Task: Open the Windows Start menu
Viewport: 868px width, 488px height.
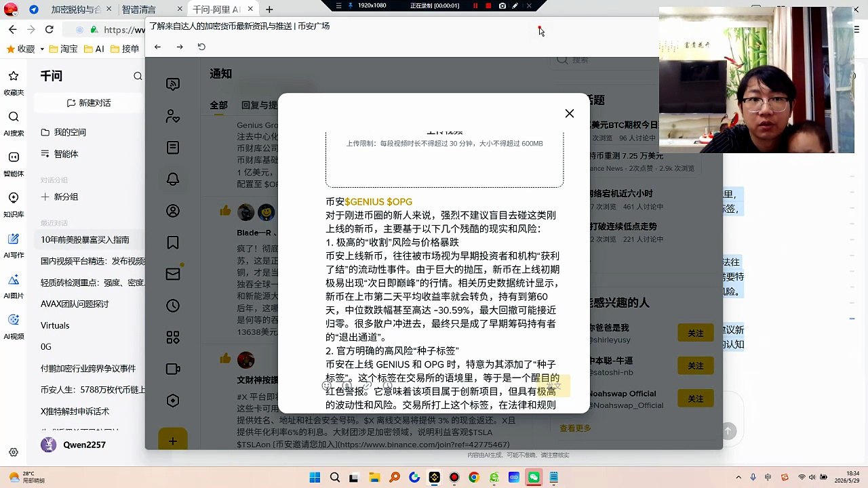Action: click(315, 477)
